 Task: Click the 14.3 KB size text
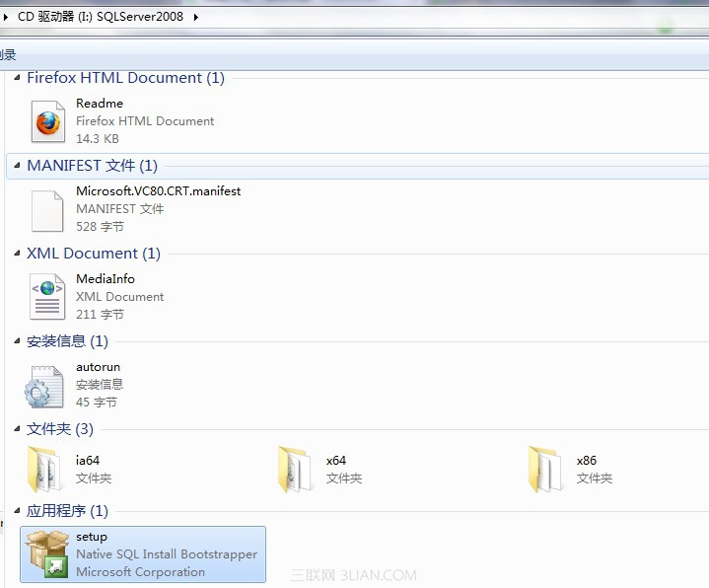tap(98, 139)
